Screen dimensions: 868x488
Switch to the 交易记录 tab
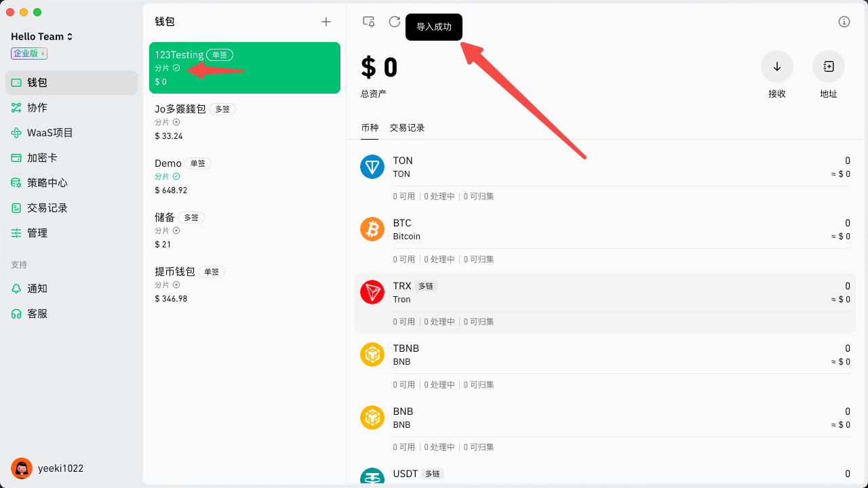(x=407, y=127)
